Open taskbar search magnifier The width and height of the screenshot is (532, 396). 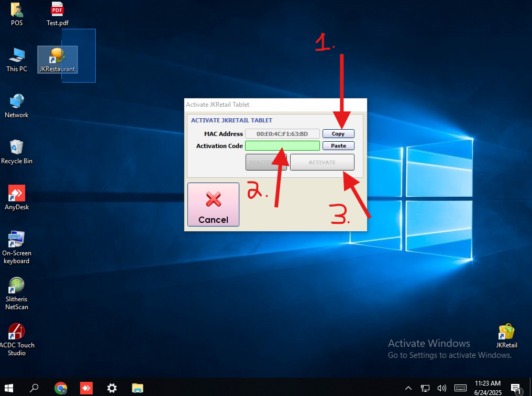tap(34, 388)
